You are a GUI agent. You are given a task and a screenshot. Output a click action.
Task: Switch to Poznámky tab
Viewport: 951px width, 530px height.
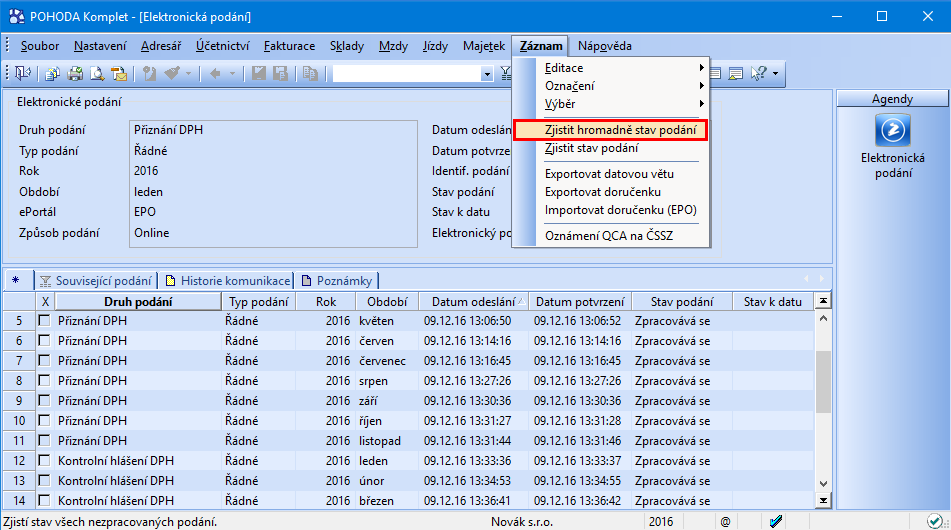tap(337, 281)
